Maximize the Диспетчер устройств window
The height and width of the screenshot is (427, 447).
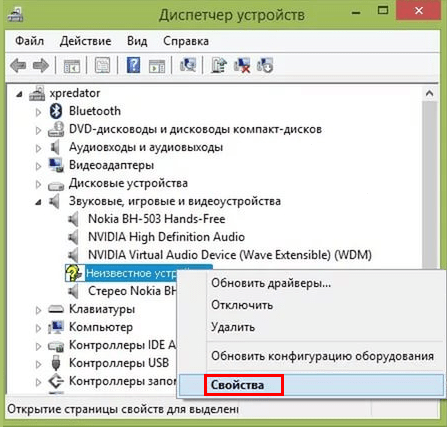383,11
